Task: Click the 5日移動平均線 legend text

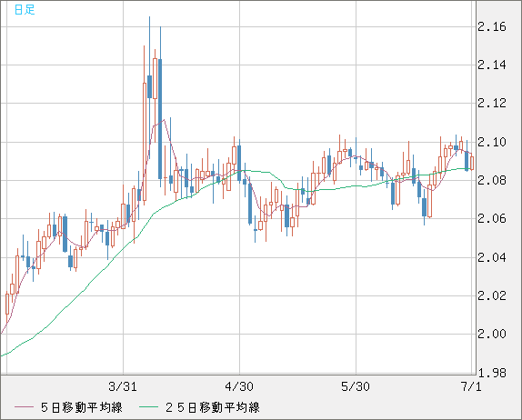Action: [82, 407]
